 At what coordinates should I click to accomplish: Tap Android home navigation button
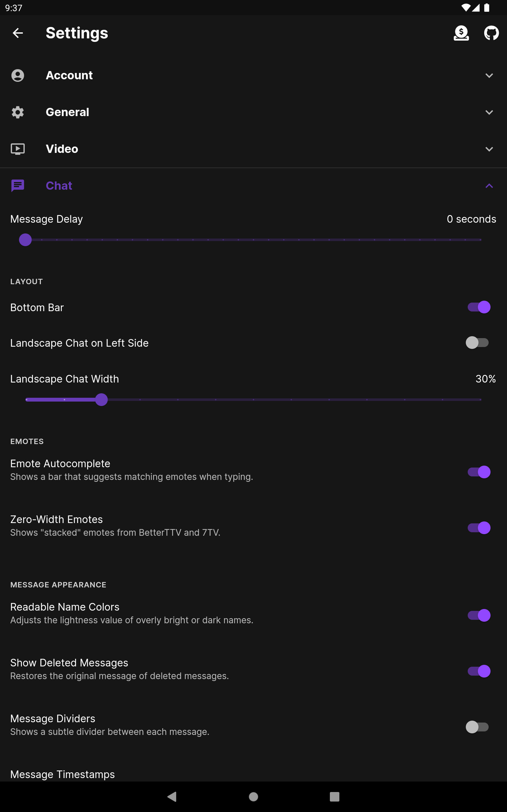(253, 796)
